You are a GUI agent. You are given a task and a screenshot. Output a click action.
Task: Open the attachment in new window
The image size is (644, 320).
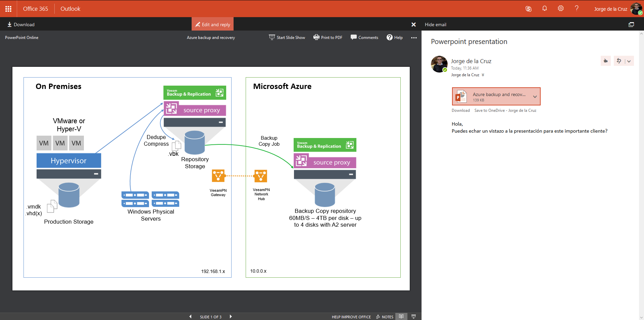pyautogui.click(x=631, y=25)
